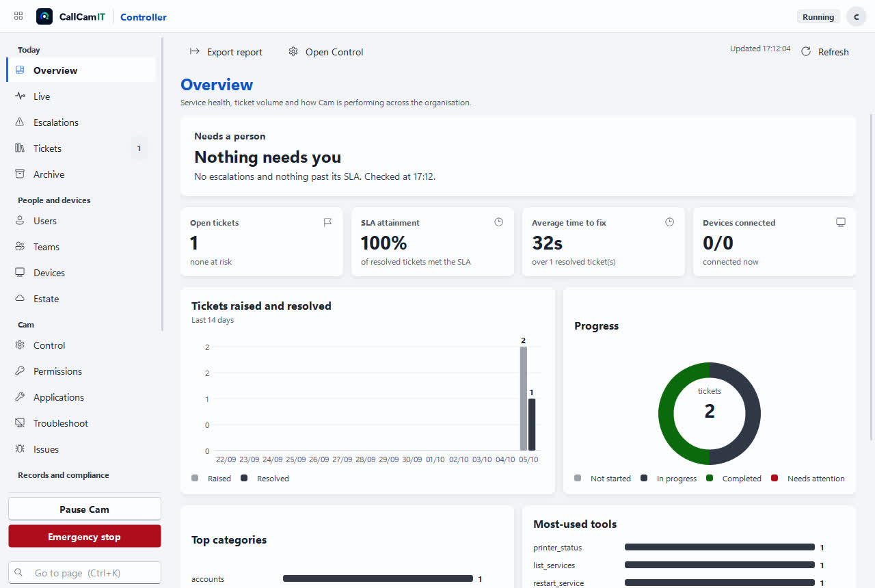Open the Overview page in sidebar
This screenshot has width=875, height=588.
click(x=81, y=70)
